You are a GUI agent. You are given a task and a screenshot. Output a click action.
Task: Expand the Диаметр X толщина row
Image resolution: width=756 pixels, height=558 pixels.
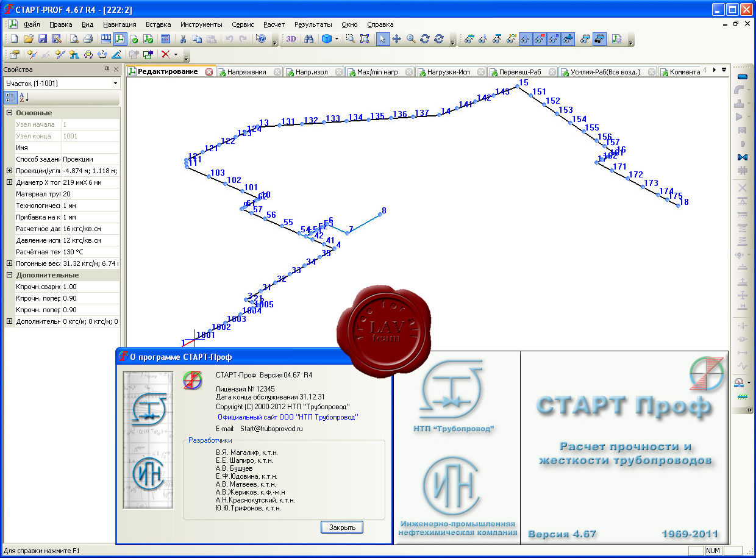[x=9, y=182]
